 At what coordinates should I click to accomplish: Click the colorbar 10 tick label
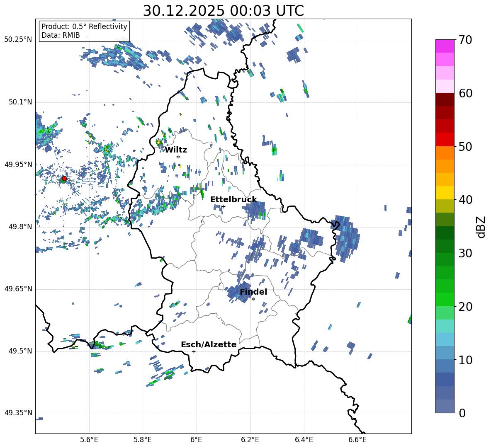[x=465, y=360]
